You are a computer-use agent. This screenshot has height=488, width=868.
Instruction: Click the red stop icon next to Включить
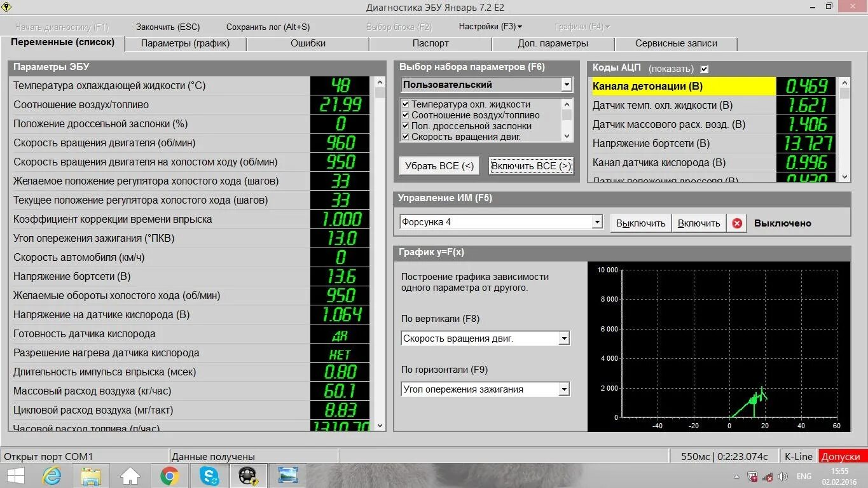click(737, 223)
